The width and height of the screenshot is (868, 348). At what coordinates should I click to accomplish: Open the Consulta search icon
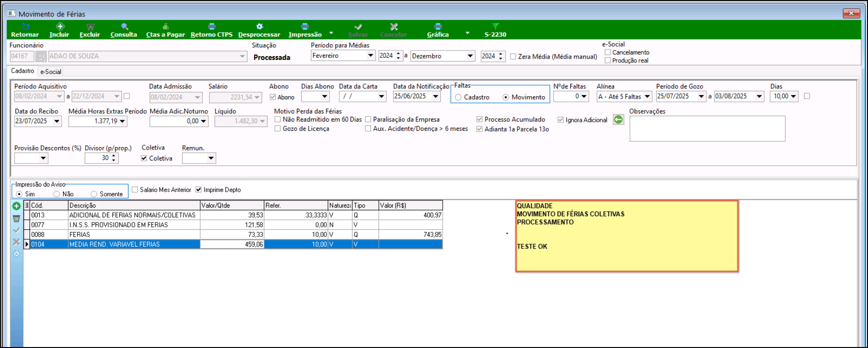tap(124, 26)
